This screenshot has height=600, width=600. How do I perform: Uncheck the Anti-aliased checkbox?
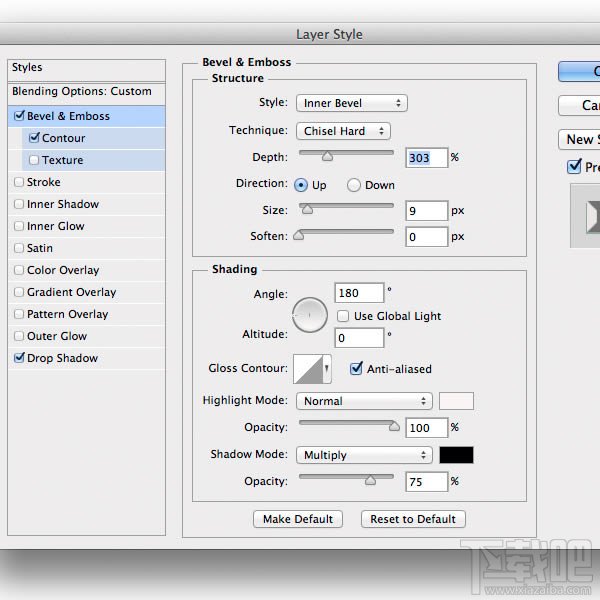[356, 368]
